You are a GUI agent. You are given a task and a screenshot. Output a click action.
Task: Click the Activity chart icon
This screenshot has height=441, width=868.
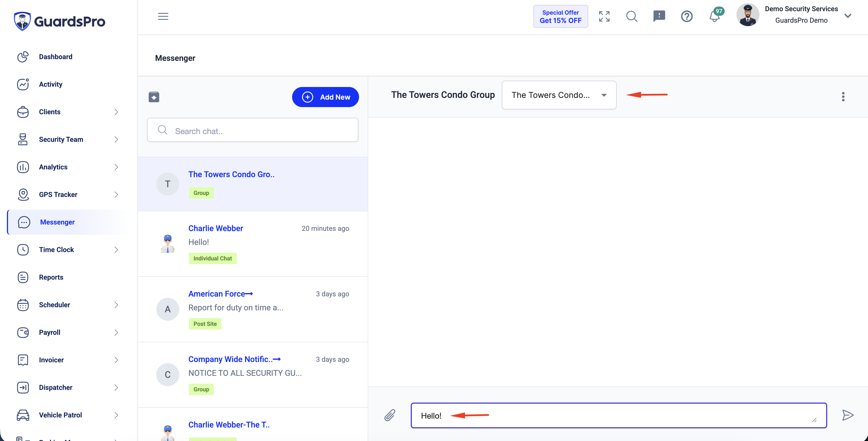click(23, 84)
